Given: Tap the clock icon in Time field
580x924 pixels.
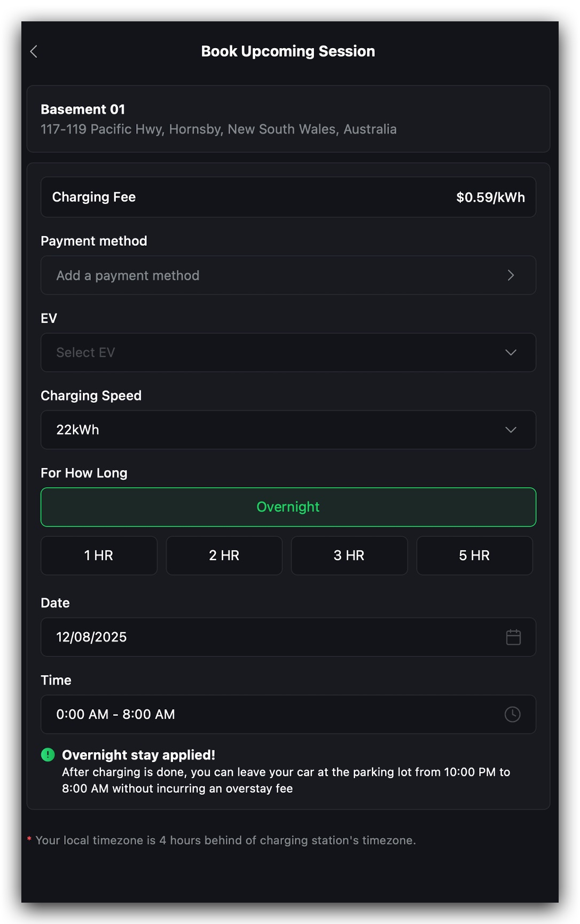Looking at the screenshot, I should click(512, 714).
